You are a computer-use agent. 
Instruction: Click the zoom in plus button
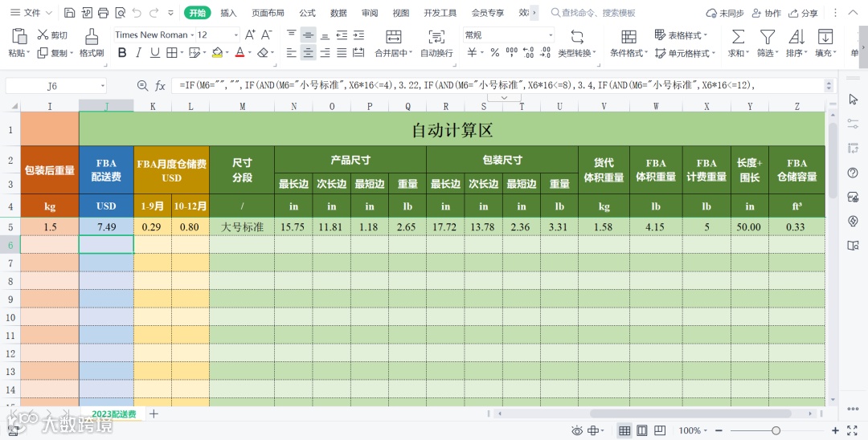(x=835, y=430)
